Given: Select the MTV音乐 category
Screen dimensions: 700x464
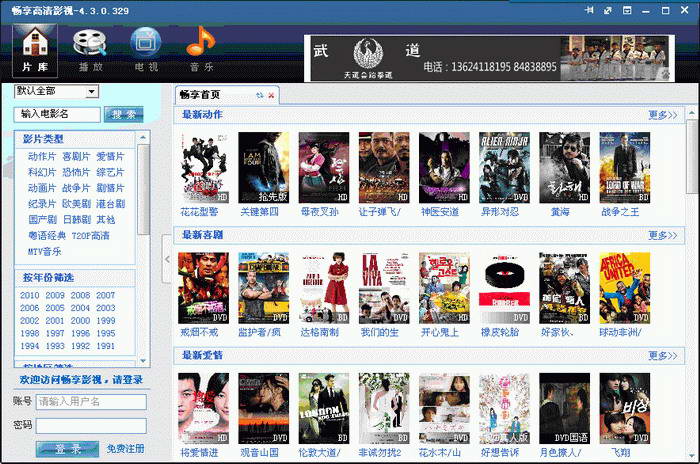Looking at the screenshot, I should point(45,251).
